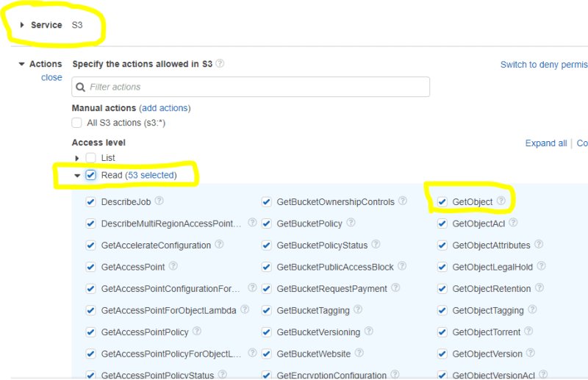Toggle GetBucketTagging checkbox
The image size is (588, 380).
pyautogui.click(x=266, y=311)
